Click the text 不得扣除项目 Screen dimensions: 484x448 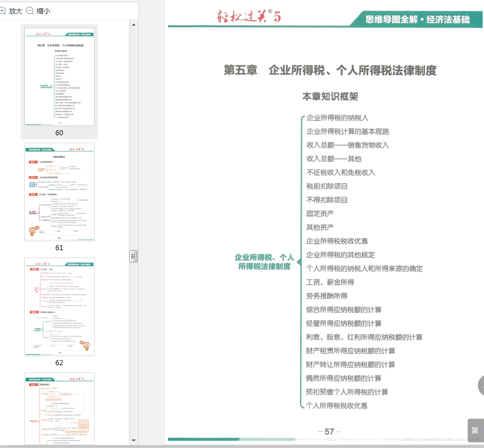327,200
